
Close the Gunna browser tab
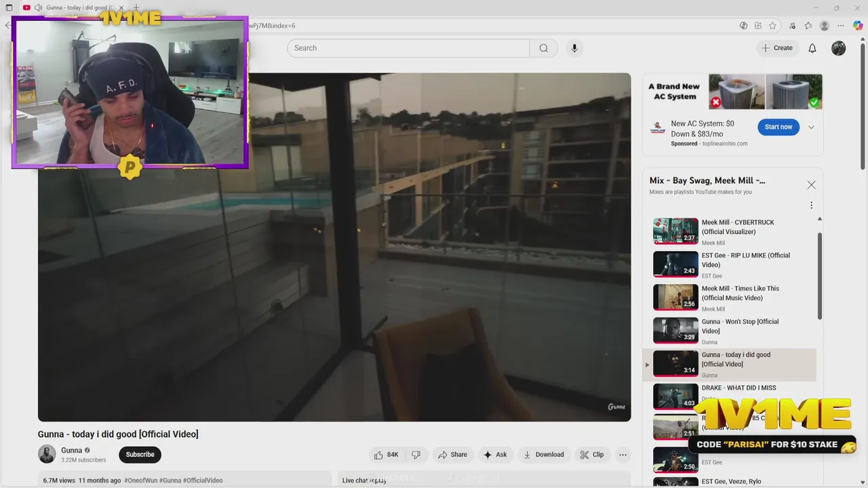121,7
